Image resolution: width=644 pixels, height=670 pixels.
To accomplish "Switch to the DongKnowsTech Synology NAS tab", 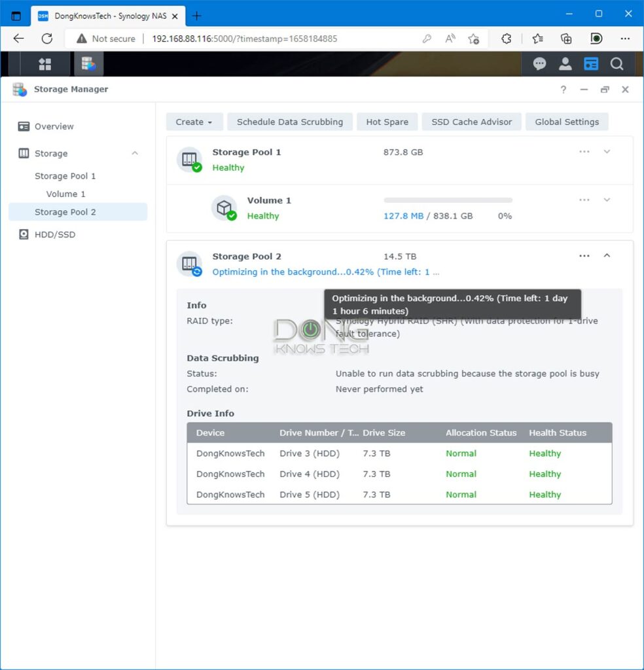I will point(108,16).
